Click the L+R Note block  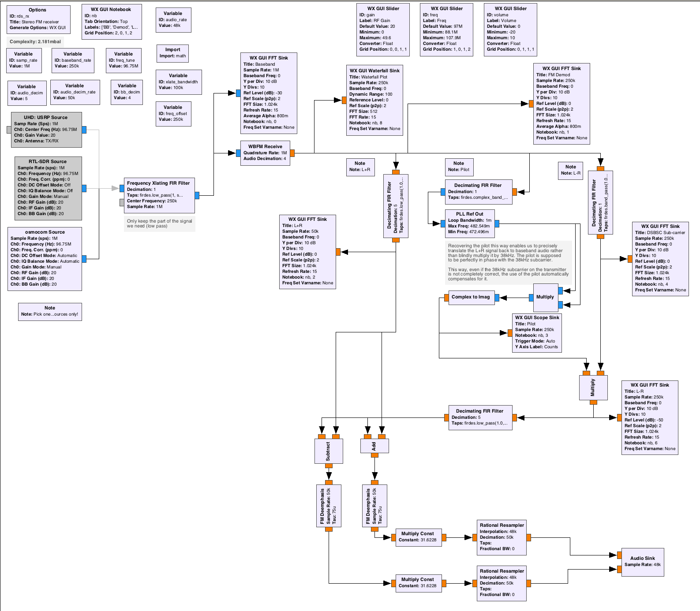360,167
